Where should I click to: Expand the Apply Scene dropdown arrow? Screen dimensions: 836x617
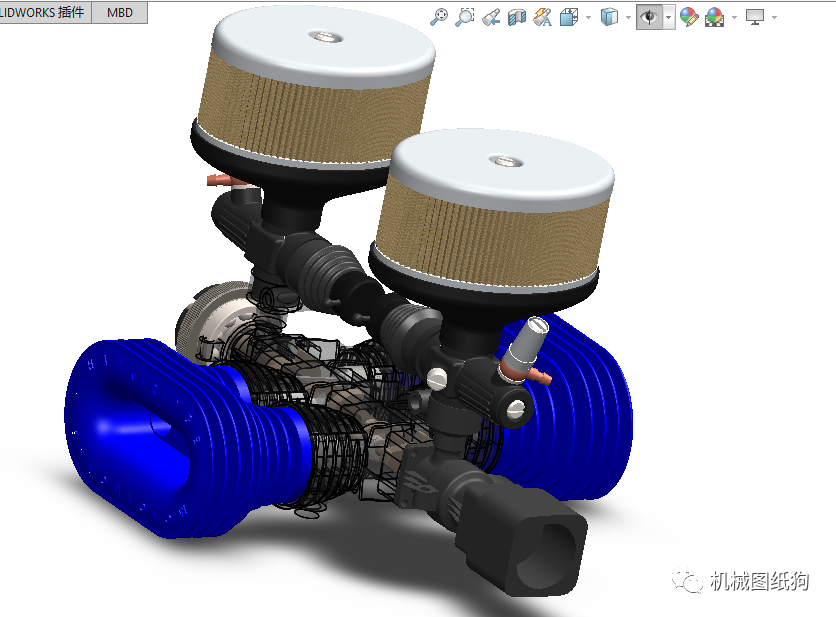(x=735, y=18)
